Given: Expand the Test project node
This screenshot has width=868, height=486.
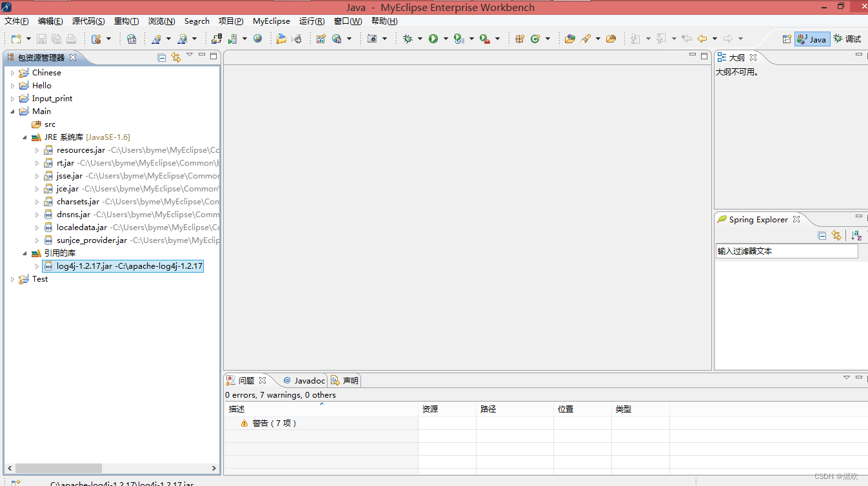Looking at the screenshot, I should [12, 279].
